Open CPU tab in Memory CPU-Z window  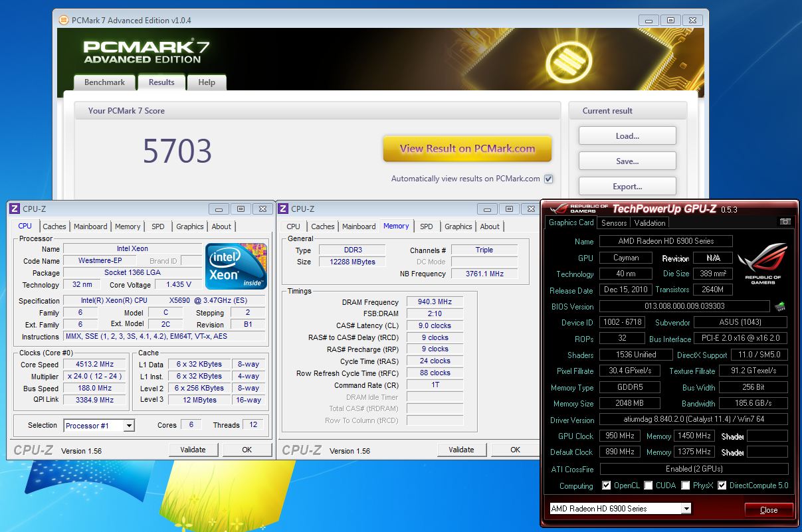tap(294, 226)
